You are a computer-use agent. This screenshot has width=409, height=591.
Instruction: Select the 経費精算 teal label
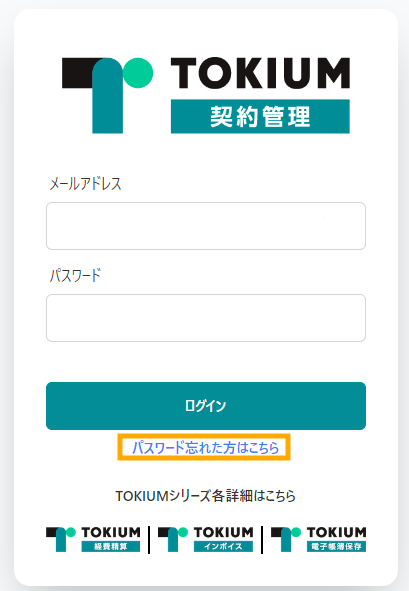click(x=111, y=547)
